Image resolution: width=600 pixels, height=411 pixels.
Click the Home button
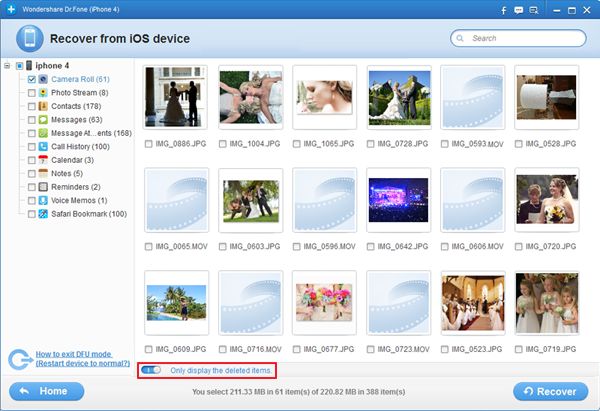(x=46, y=391)
